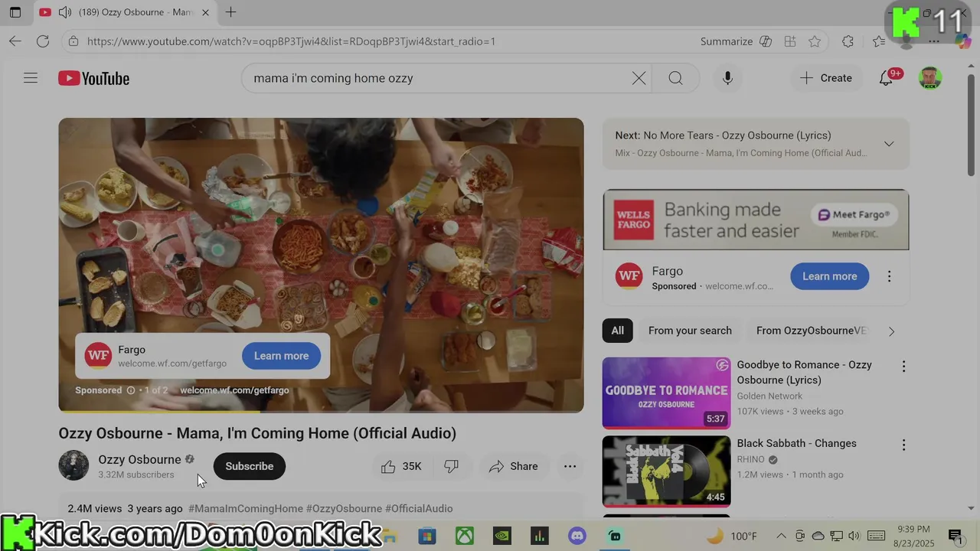The image size is (980, 551).
Task: Open weather widget showing 100°F
Action: (731, 536)
